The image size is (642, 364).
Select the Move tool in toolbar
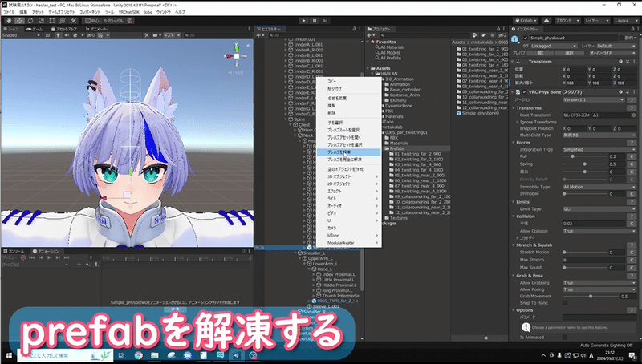[19, 21]
